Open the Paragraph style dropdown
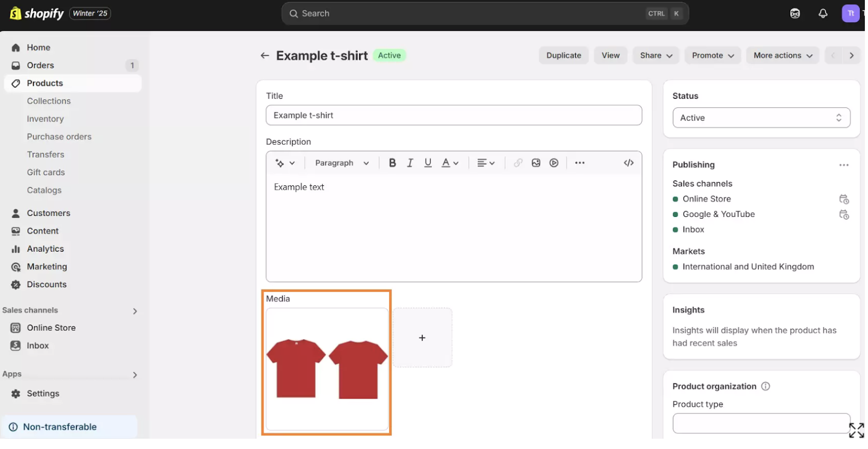Screen dimensions: 868x449 [x=342, y=163]
